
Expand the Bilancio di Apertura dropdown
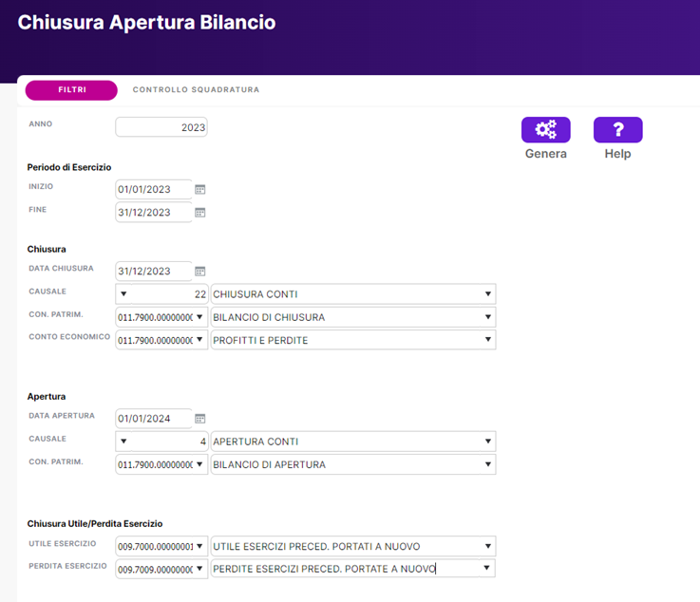(x=488, y=464)
